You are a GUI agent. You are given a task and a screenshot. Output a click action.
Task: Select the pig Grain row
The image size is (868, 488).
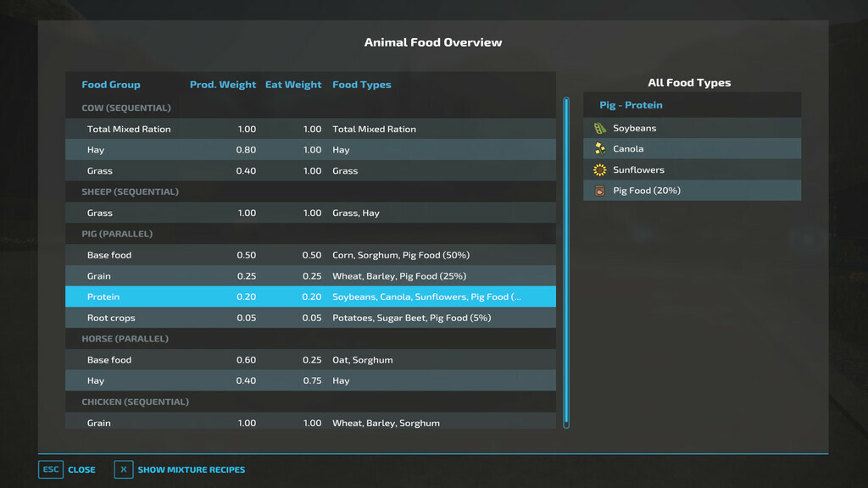[310, 276]
